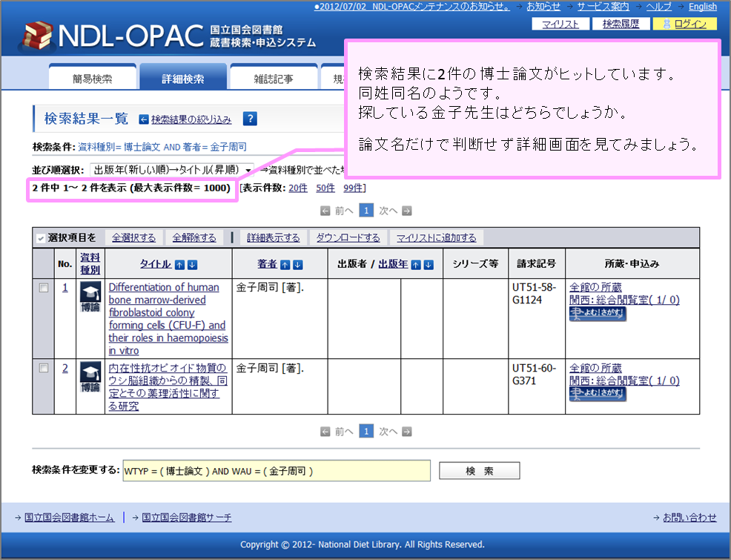The width and height of the screenshot is (731, 560).
Task: Click the 検索条件を変更する query input field
Action: pos(277,471)
